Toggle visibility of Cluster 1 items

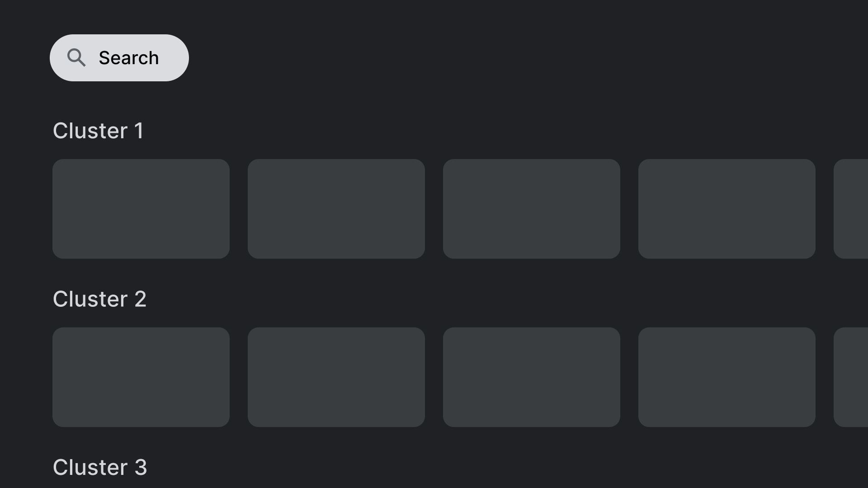99,131
